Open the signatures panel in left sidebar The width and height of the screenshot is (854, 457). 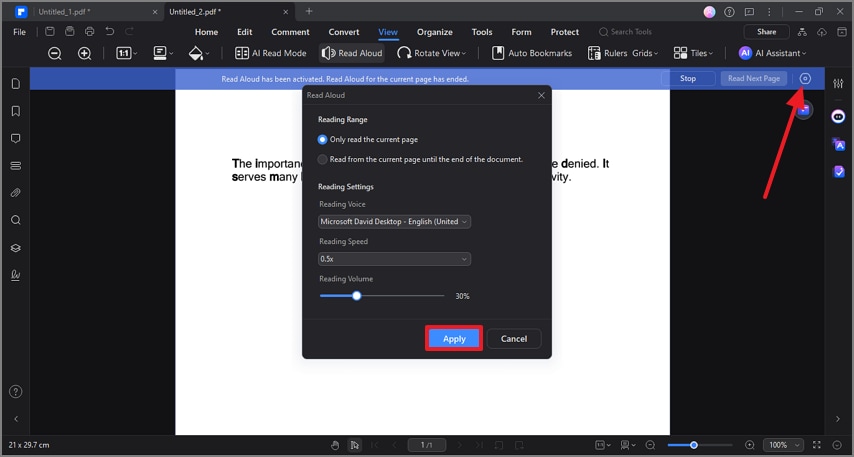point(16,275)
